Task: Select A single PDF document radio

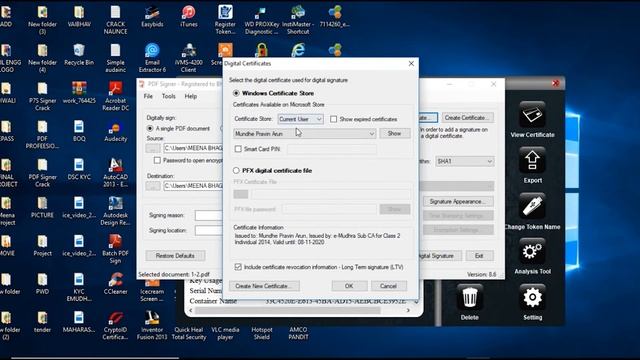Action: click(150, 129)
